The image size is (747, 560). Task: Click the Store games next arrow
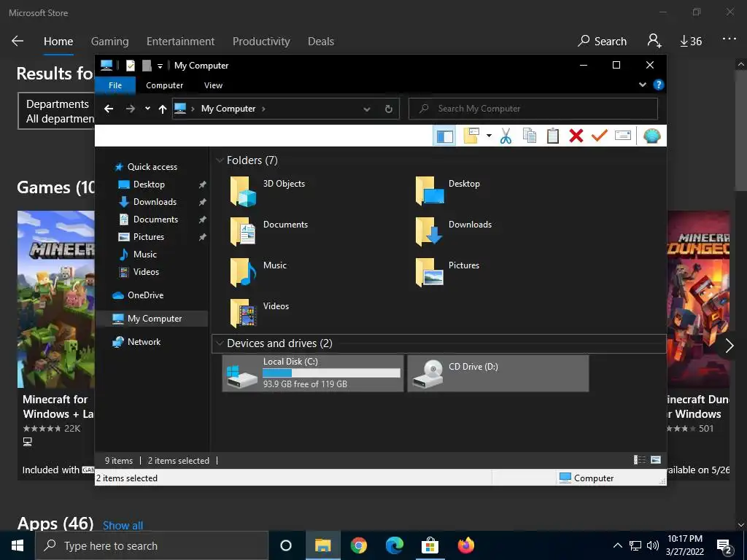pos(729,346)
